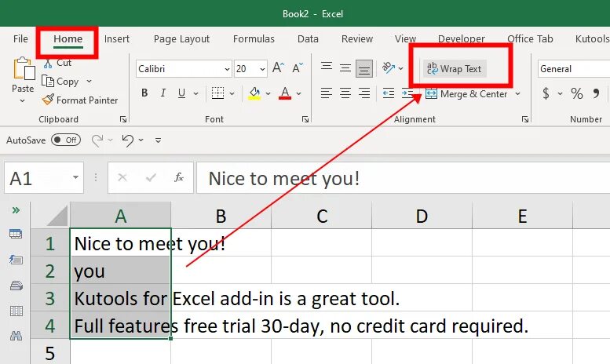Open Customize Quick Access Toolbar dropdown
This screenshot has width=610, height=364.
tap(158, 140)
